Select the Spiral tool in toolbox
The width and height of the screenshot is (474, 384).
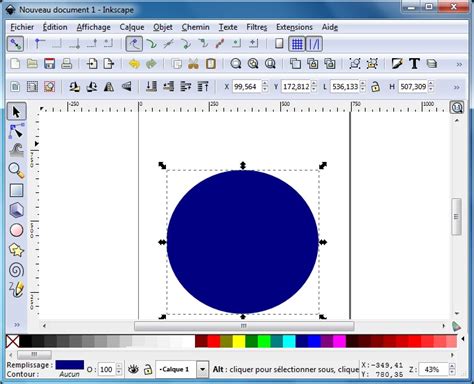click(16, 270)
